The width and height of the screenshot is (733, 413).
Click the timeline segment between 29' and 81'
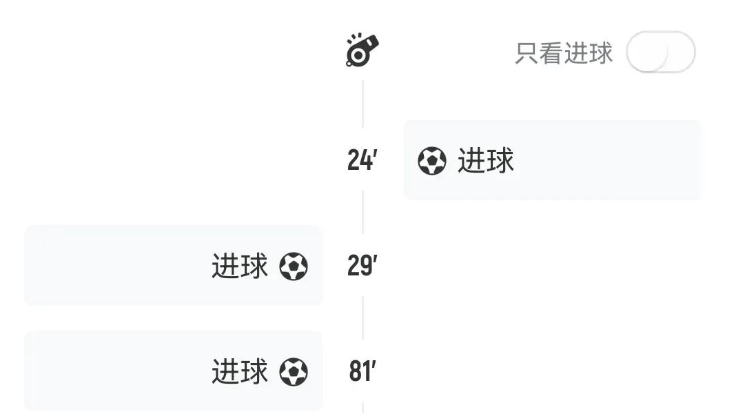tap(363, 318)
